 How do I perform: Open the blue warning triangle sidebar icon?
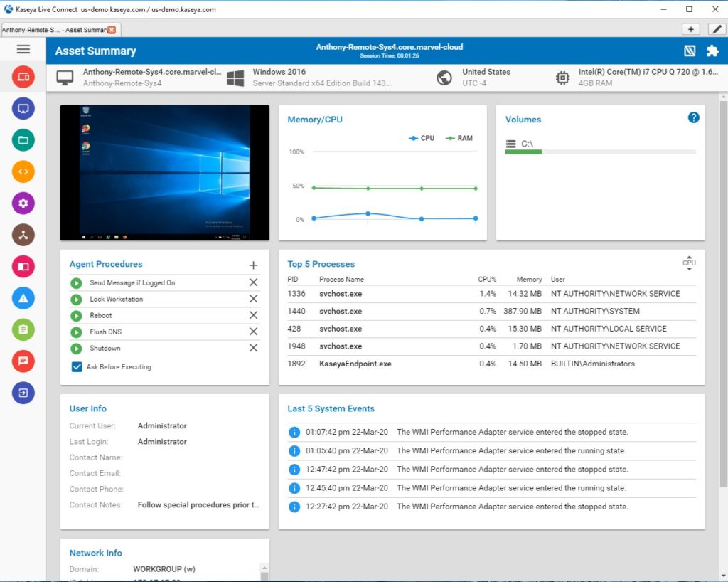pos(23,298)
